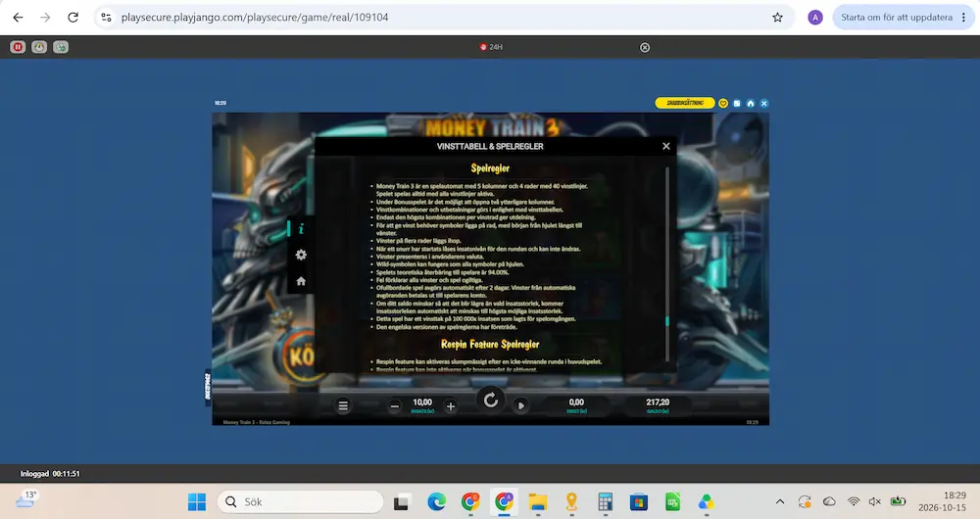Go back in the browser
The width and height of the screenshot is (980, 519).
[x=18, y=18]
